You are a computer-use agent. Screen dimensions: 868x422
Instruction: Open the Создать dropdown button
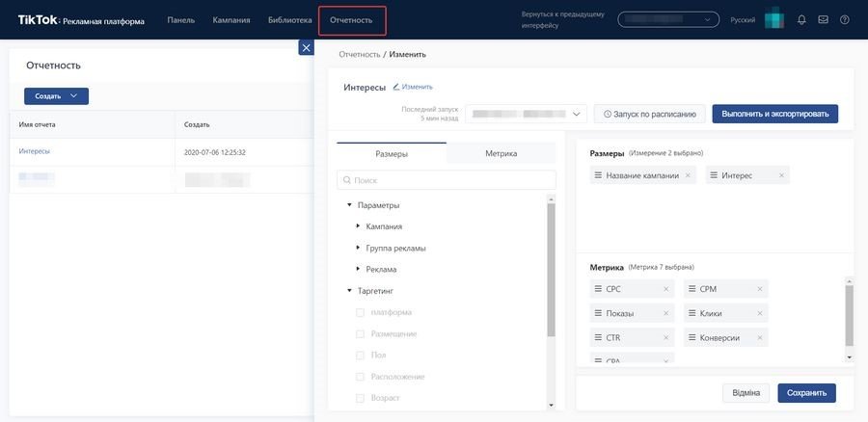click(57, 96)
